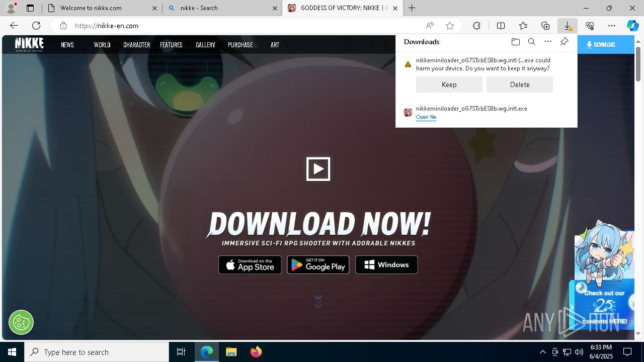Open the tab actions menu icon
Image resolution: width=644 pixels, height=362 pixels.
pyautogui.click(x=30, y=8)
